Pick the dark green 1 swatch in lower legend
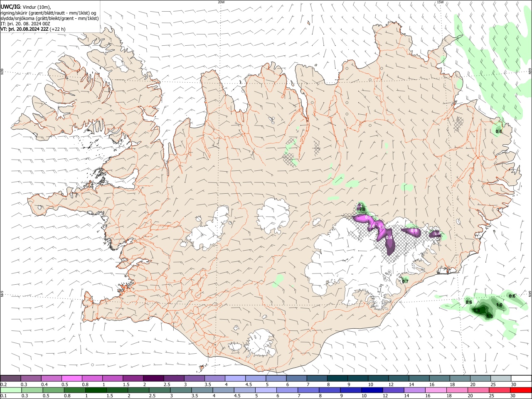 click(x=96, y=390)
